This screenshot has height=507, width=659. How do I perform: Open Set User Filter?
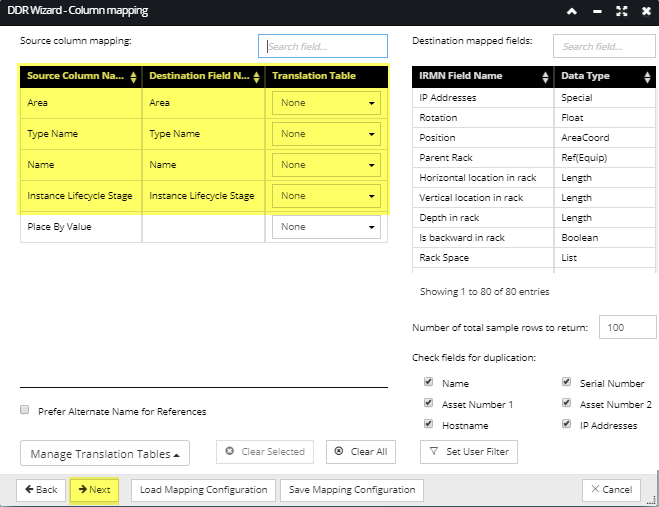pos(469,452)
